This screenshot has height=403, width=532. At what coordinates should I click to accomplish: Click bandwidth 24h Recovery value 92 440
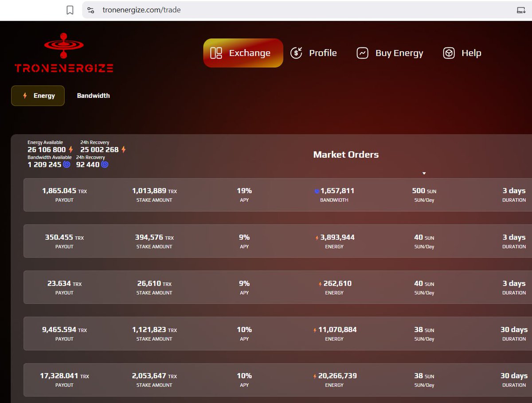pos(88,164)
